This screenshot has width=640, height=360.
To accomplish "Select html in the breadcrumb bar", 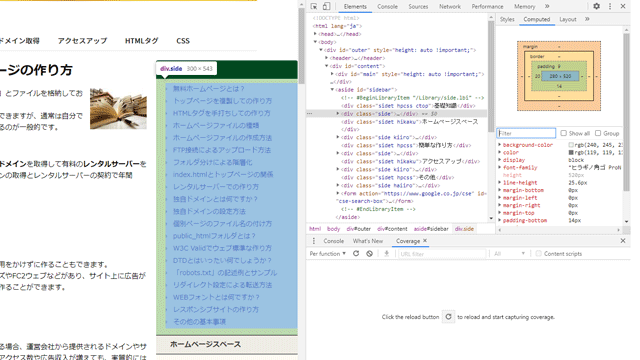I will (x=315, y=229).
